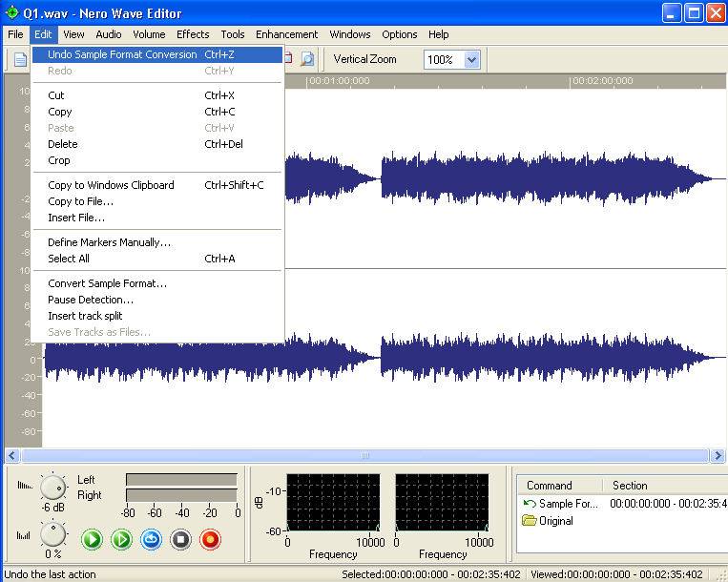Open the Vertical Zoom dropdown
Image resolution: width=728 pixels, height=582 pixels.
pos(471,59)
